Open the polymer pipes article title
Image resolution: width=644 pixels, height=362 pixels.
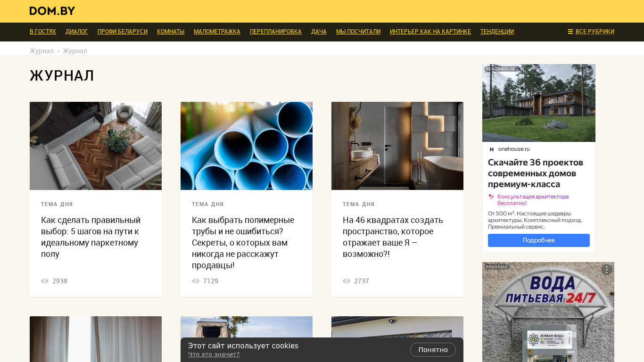coord(243,243)
